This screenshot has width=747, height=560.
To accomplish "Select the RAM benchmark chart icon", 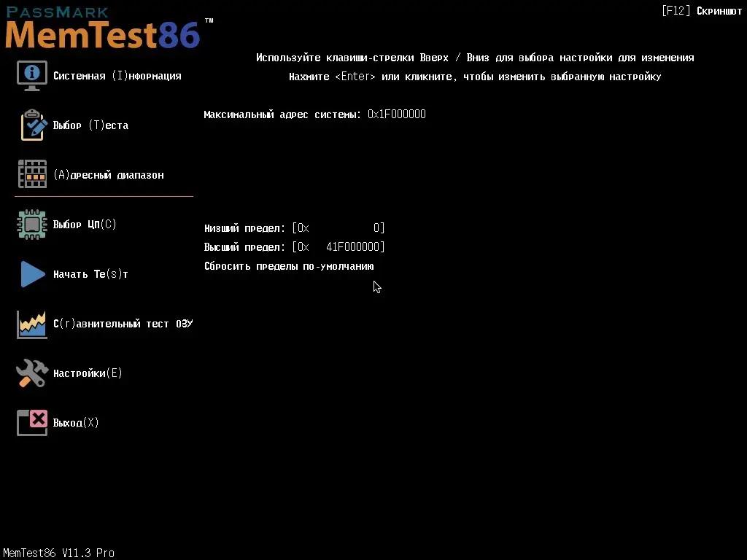I will 31,323.
